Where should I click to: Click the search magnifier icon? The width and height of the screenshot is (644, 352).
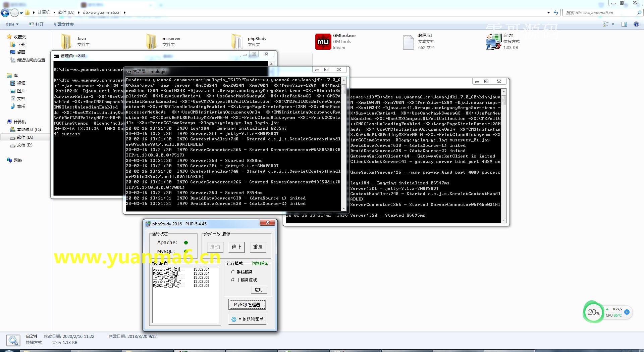click(x=639, y=12)
